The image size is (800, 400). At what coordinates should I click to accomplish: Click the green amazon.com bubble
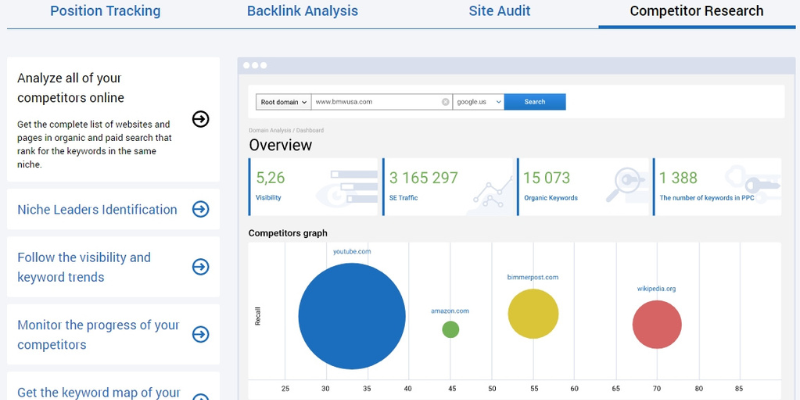[451, 330]
